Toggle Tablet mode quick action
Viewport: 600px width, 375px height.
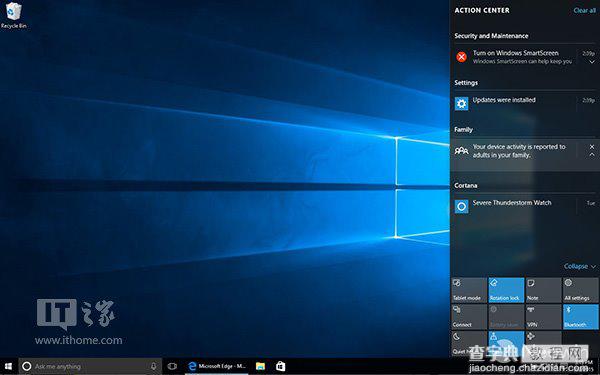(x=469, y=290)
